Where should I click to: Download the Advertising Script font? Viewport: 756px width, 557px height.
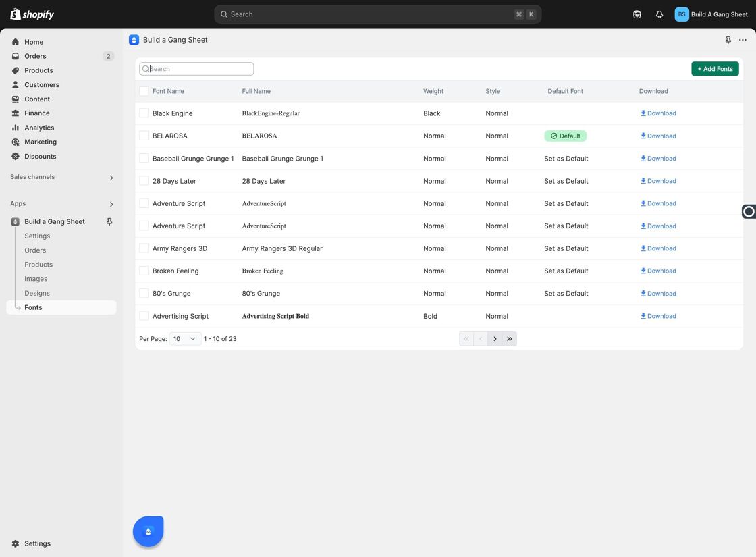(658, 316)
